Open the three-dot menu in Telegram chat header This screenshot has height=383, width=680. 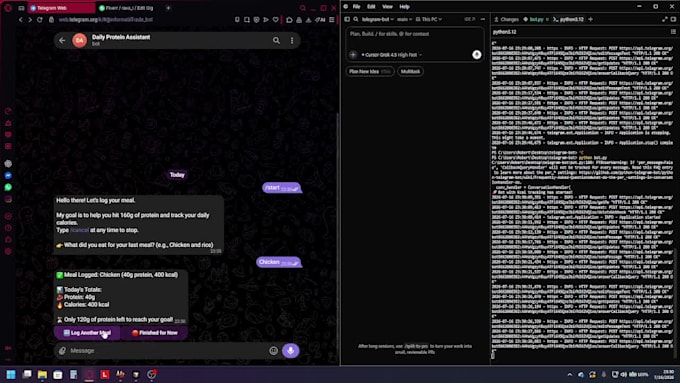[292, 40]
